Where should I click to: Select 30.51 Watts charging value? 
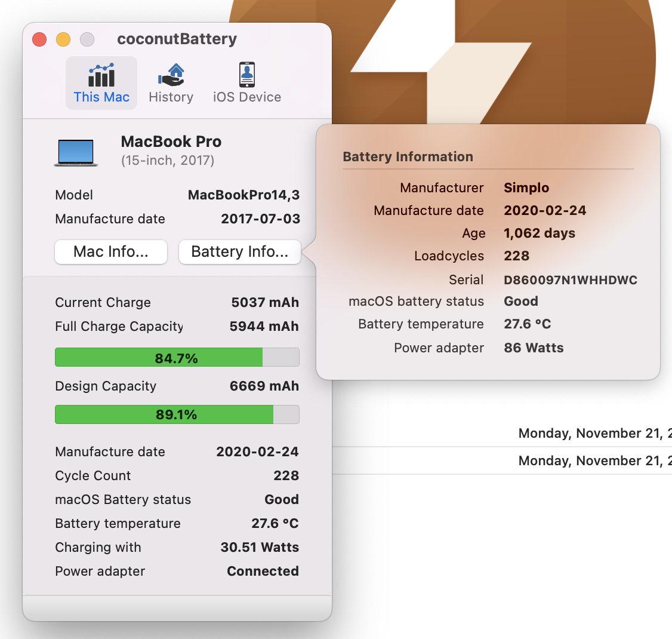point(260,547)
